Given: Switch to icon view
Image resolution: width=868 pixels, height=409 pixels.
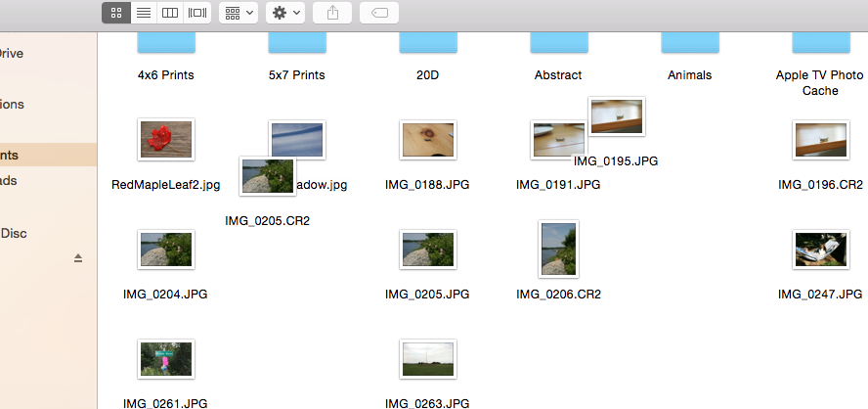Looking at the screenshot, I should point(116,13).
